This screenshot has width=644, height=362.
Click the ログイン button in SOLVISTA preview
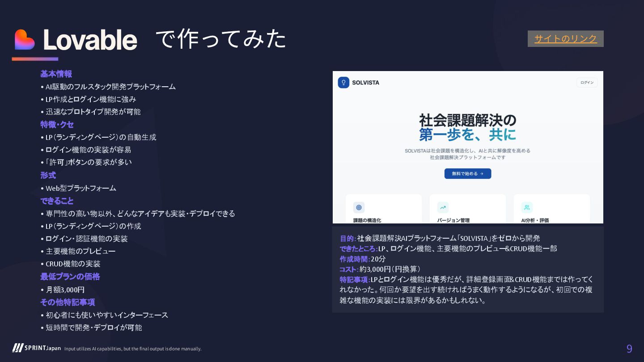[587, 82]
